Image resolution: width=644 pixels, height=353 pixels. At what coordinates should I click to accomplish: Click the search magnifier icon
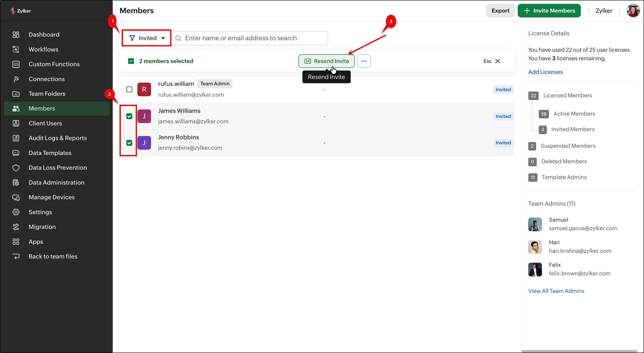coord(178,38)
